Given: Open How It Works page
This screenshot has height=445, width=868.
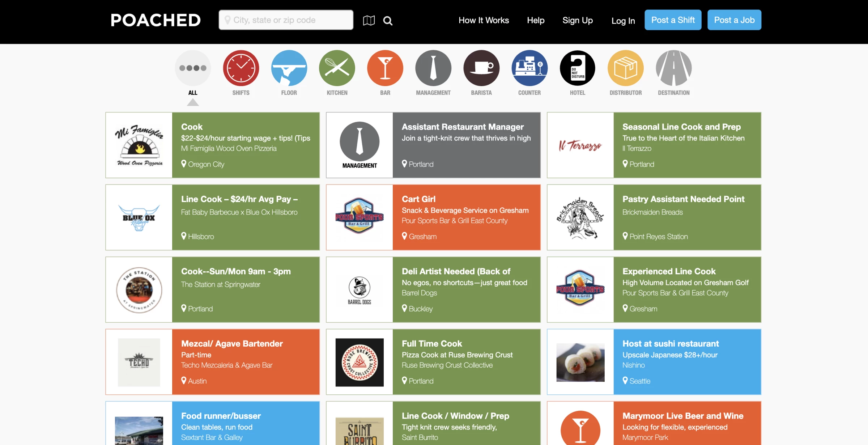Looking at the screenshot, I should click(x=484, y=20).
